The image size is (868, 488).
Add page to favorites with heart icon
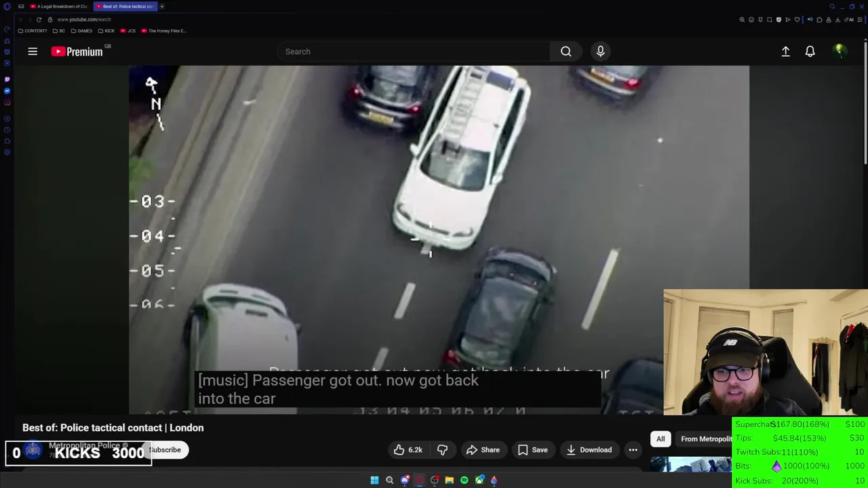[797, 20]
